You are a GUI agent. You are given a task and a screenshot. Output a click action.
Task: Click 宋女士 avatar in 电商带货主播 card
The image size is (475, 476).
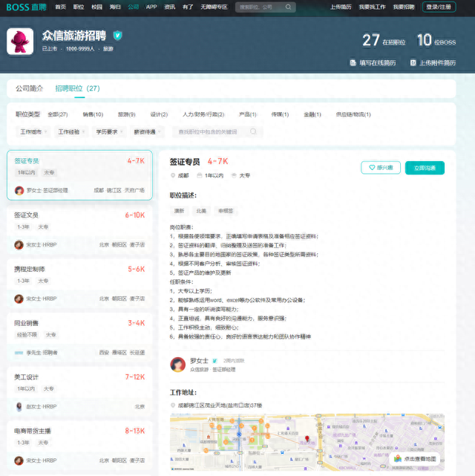tap(19, 460)
